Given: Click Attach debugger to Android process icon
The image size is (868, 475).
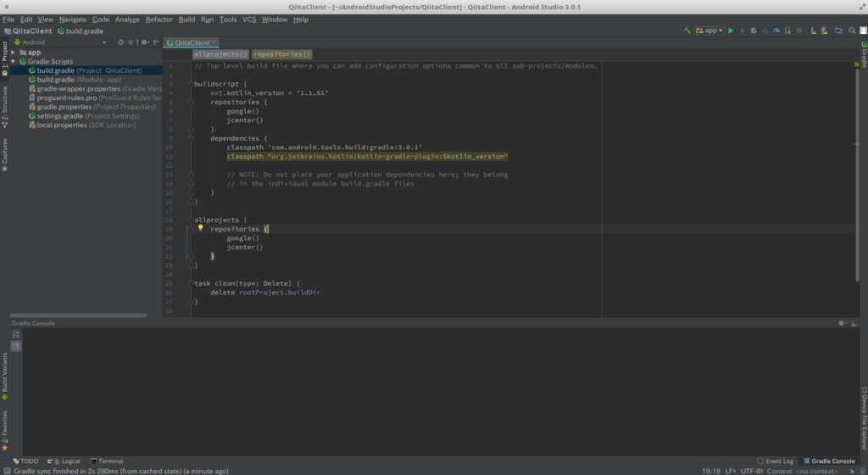Looking at the screenshot, I should tap(787, 31).
